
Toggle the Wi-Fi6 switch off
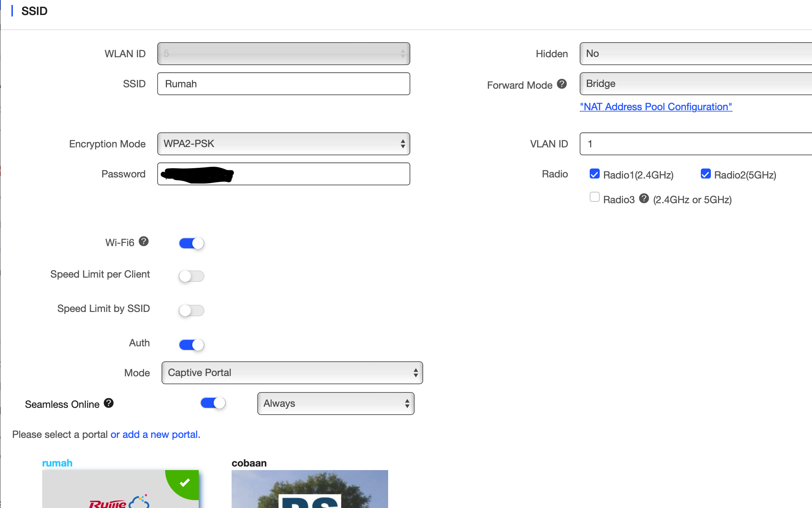coord(192,243)
